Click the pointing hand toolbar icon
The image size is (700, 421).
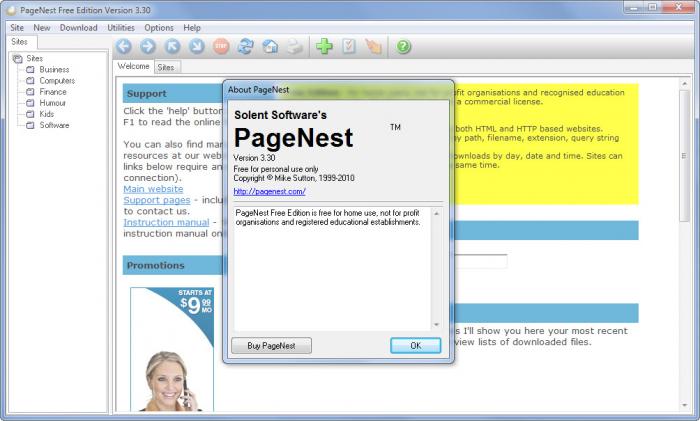(373, 46)
